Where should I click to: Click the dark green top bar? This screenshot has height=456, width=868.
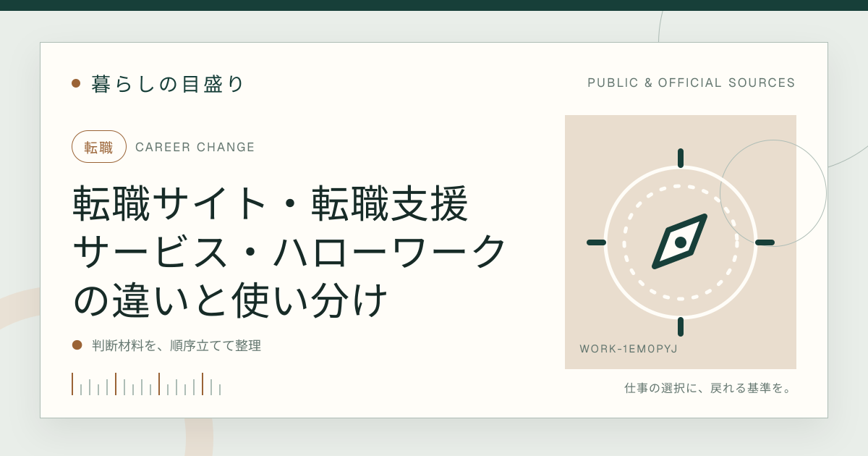pos(434,5)
